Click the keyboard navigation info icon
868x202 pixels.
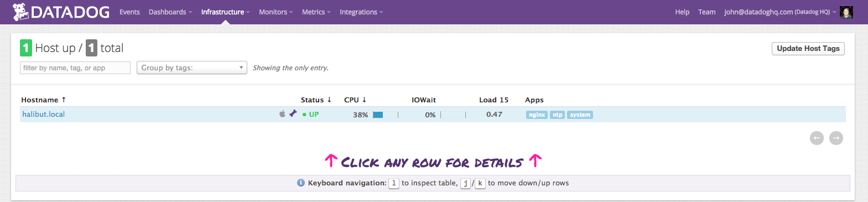coord(301,183)
